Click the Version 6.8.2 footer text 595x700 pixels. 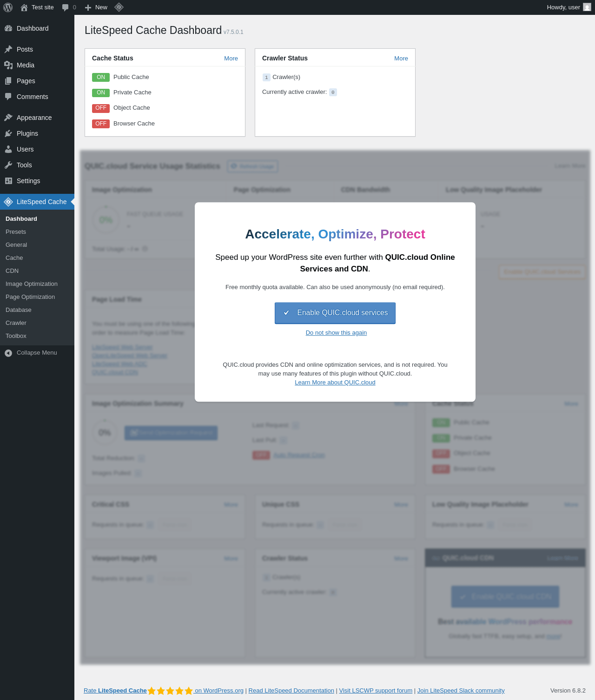pos(568,691)
